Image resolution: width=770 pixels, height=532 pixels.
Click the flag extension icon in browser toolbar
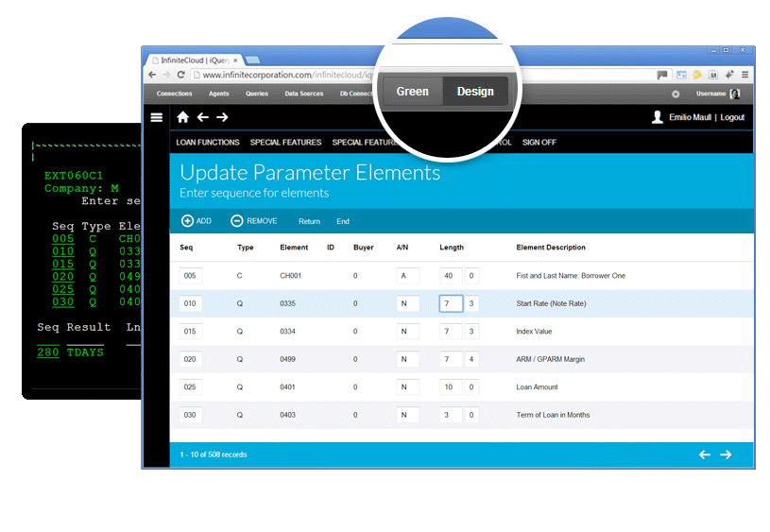coord(662,75)
